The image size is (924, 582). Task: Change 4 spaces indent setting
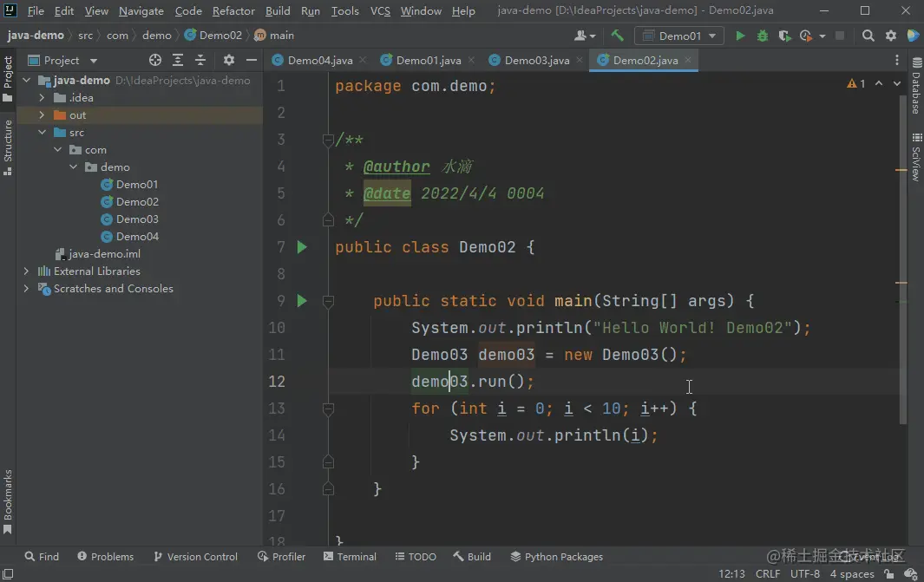click(852, 573)
